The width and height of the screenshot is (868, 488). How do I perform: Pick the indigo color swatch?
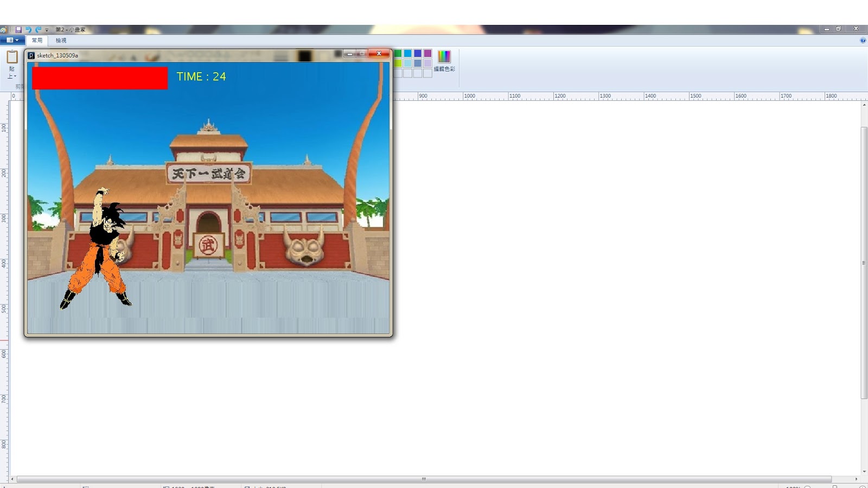coord(418,53)
